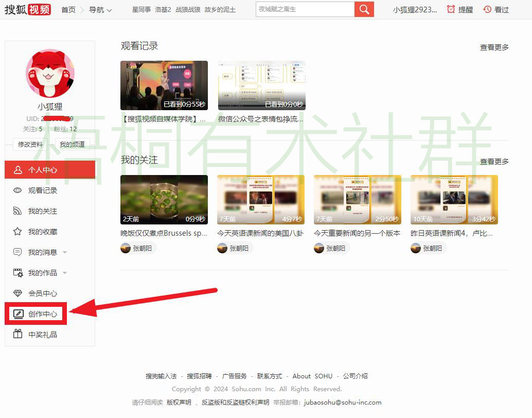The height and width of the screenshot is (418, 532).
Task: Click the title 今天英语课新闻的美国八卦
Action: pyautogui.click(x=260, y=233)
